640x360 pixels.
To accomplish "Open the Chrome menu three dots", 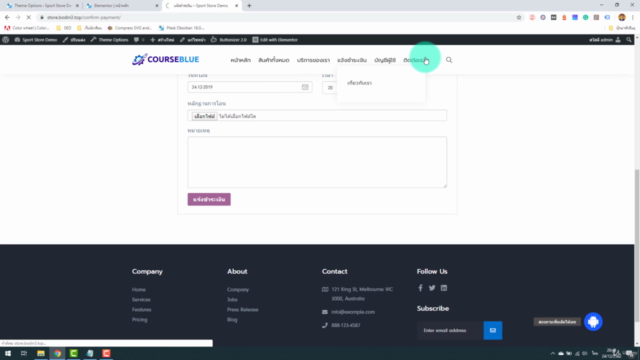I will click(x=633, y=17).
